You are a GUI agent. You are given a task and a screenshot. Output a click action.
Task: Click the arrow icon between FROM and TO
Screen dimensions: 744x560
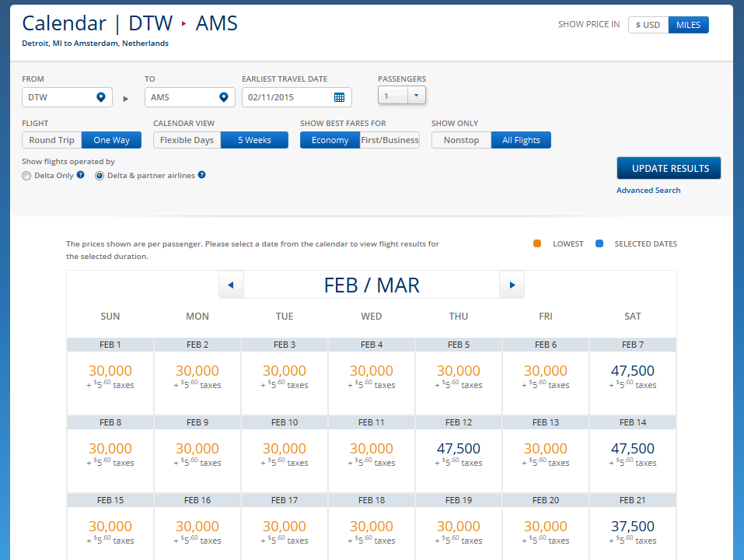coord(125,98)
